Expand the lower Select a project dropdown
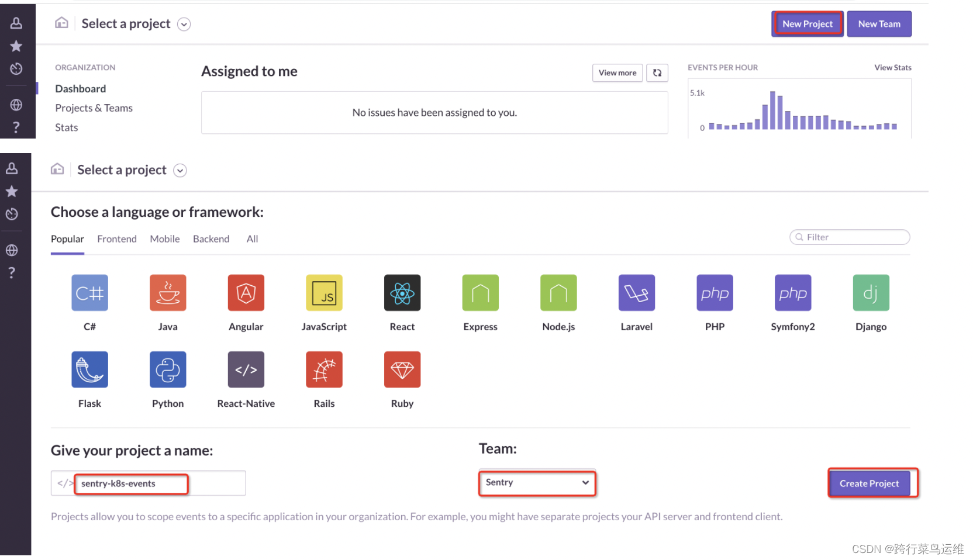 (180, 171)
